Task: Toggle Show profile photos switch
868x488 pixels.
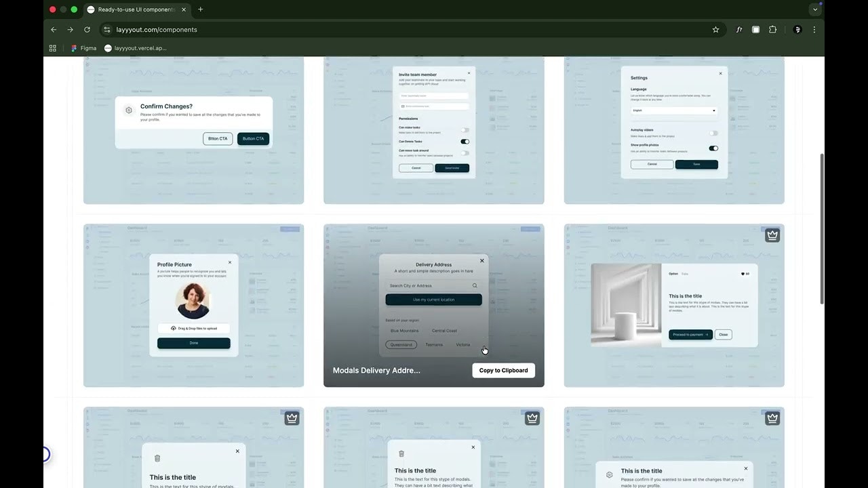Action: coord(713,148)
